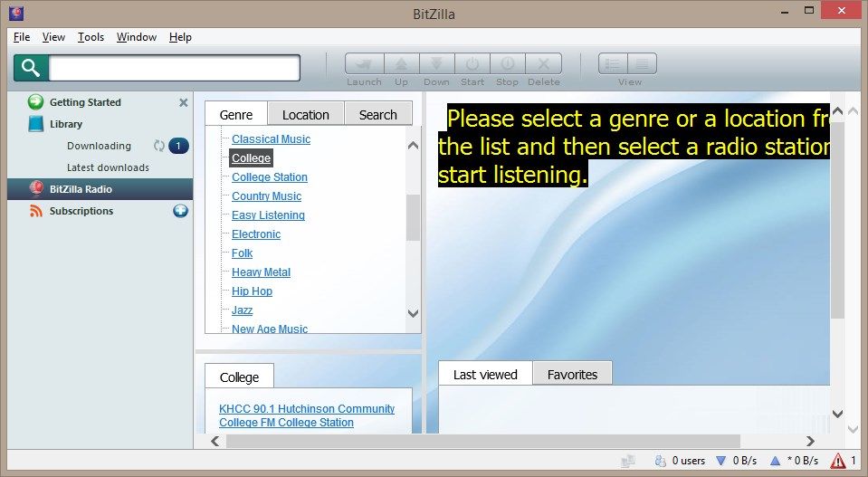Click in the search input field
Image resolution: width=868 pixels, height=477 pixels.
pyautogui.click(x=175, y=68)
